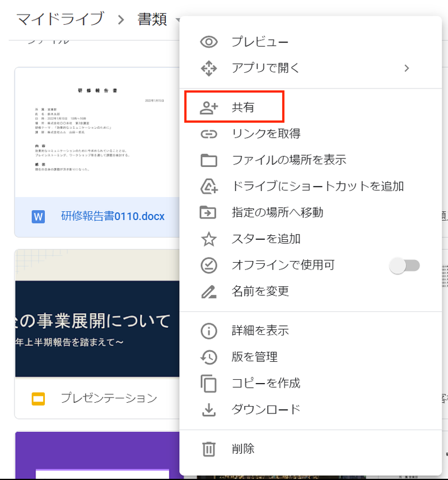Open the マイドライブ breadcrumb link
The height and width of the screenshot is (480, 448).
tap(60, 19)
